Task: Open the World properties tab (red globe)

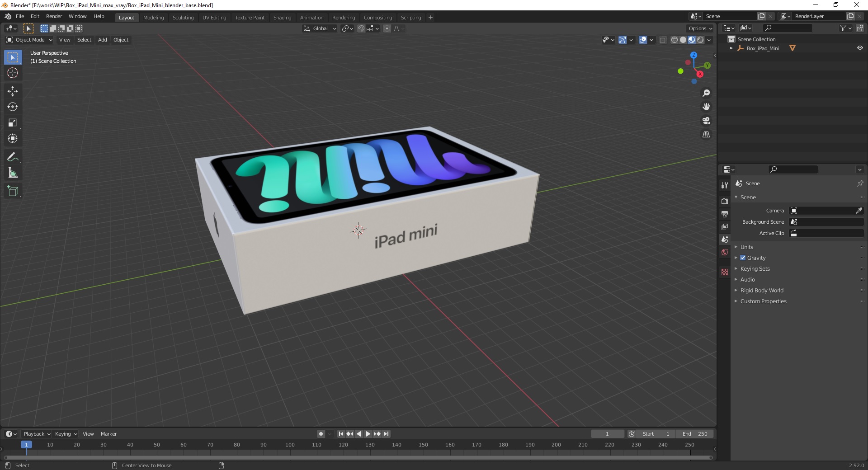Action: coord(725,252)
